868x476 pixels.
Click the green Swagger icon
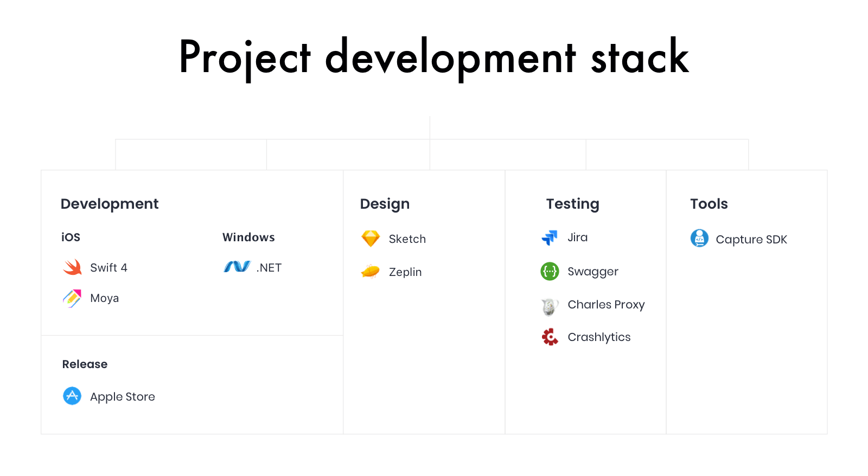point(550,271)
